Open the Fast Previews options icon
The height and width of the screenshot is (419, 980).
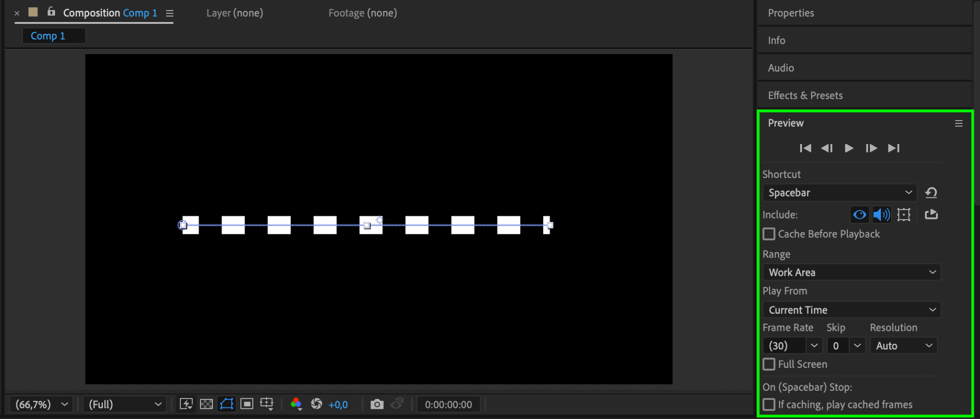pyautogui.click(x=186, y=404)
